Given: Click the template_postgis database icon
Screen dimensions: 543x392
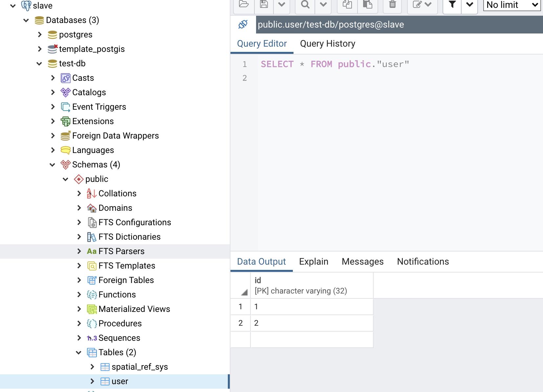Looking at the screenshot, I should click(x=53, y=49).
